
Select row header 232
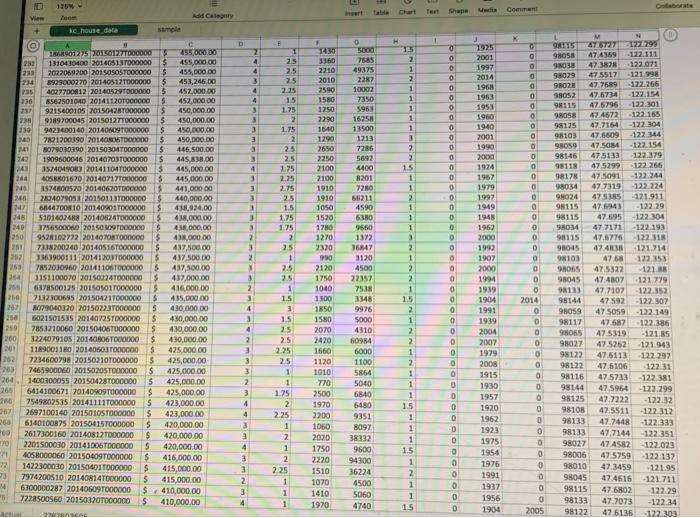pos(28,64)
